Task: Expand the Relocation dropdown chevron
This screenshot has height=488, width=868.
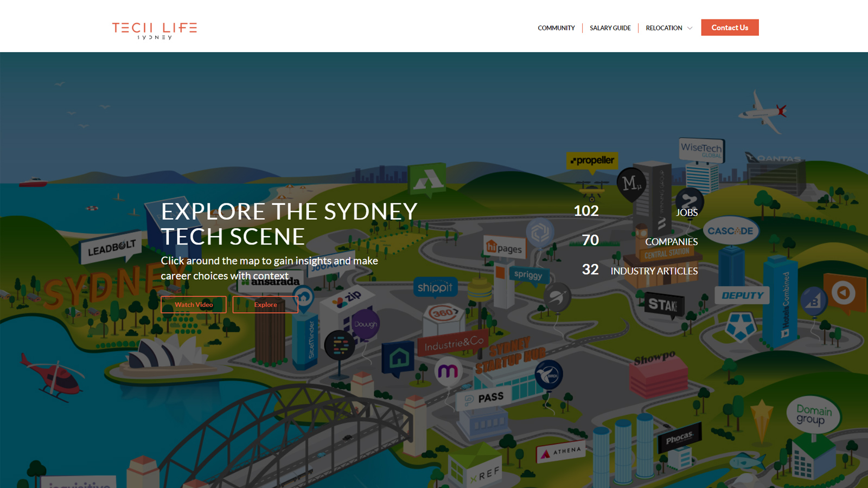Action: point(690,28)
